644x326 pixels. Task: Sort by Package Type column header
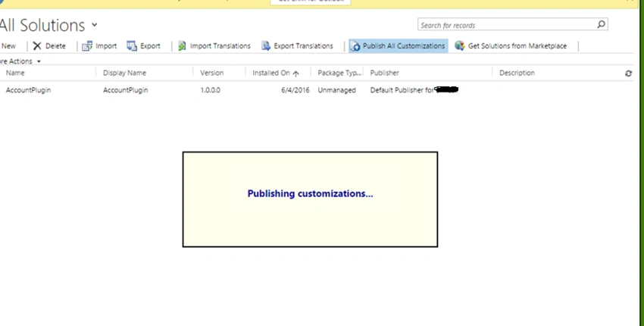(339, 73)
